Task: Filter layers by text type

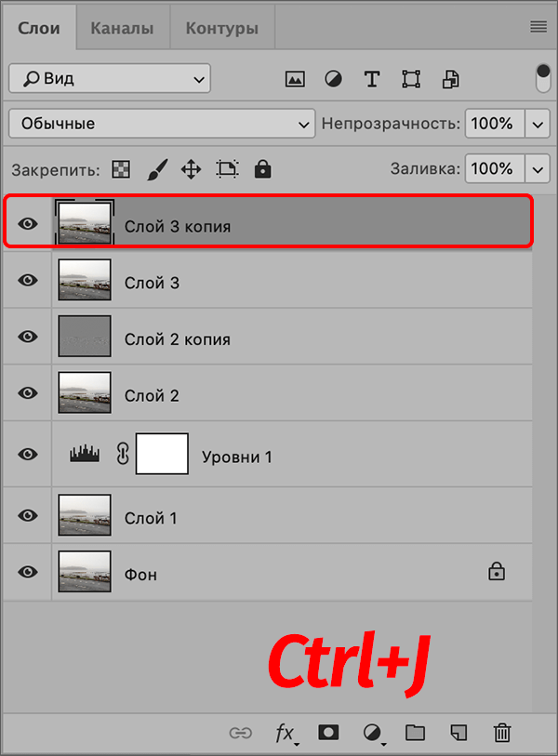Action: [372, 79]
